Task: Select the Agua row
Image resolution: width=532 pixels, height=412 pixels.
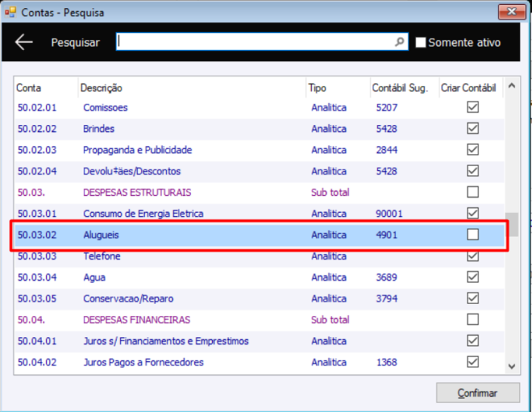Action: coord(259,277)
